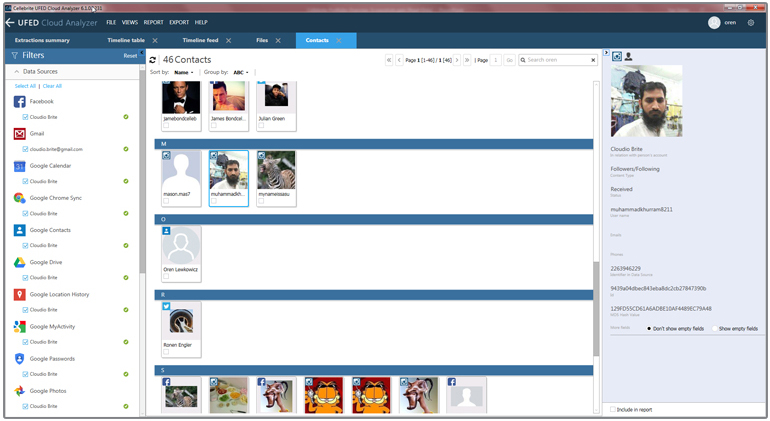Click the Facebook data source icon
The width and height of the screenshot is (770, 421).
20,102
